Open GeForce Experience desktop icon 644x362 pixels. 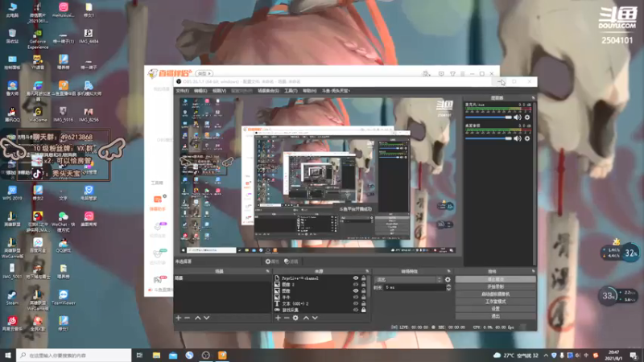(x=38, y=39)
